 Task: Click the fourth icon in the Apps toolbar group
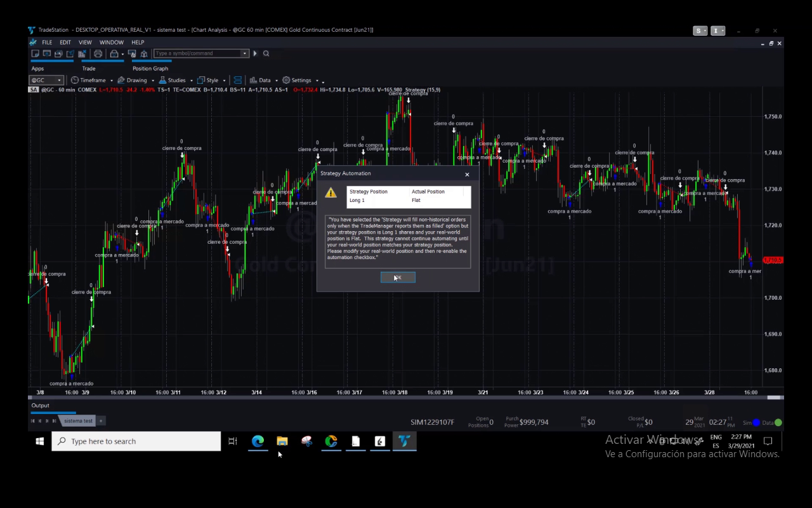point(70,53)
